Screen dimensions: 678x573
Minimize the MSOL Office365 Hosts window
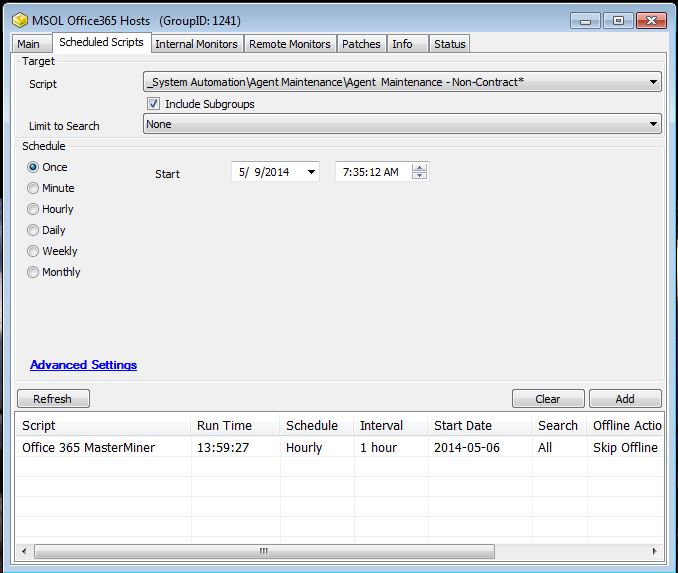point(585,21)
